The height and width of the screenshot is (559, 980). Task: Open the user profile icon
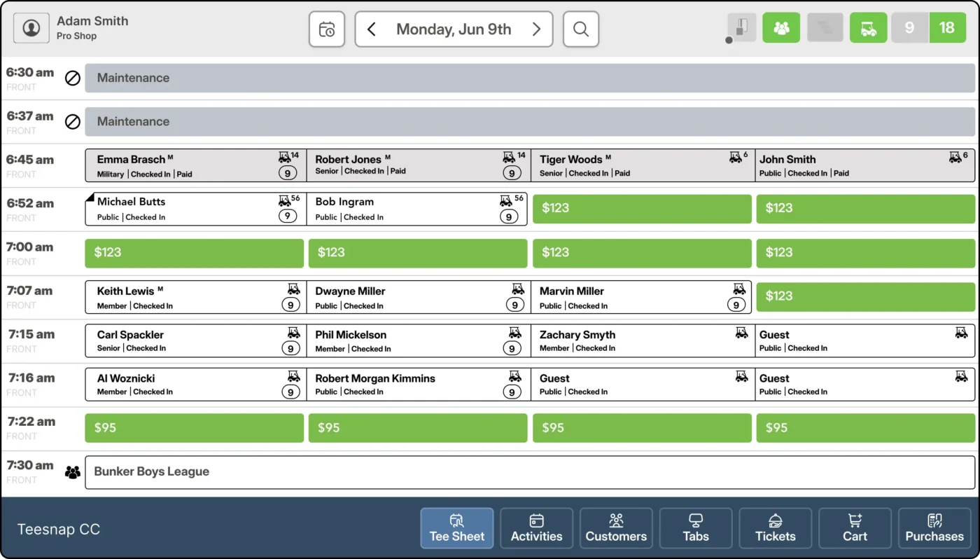pos(31,29)
